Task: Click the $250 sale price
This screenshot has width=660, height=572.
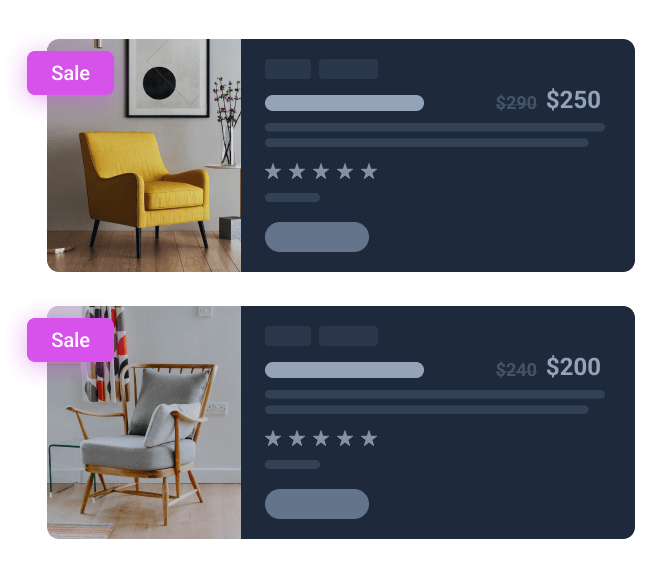Action: click(573, 100)
